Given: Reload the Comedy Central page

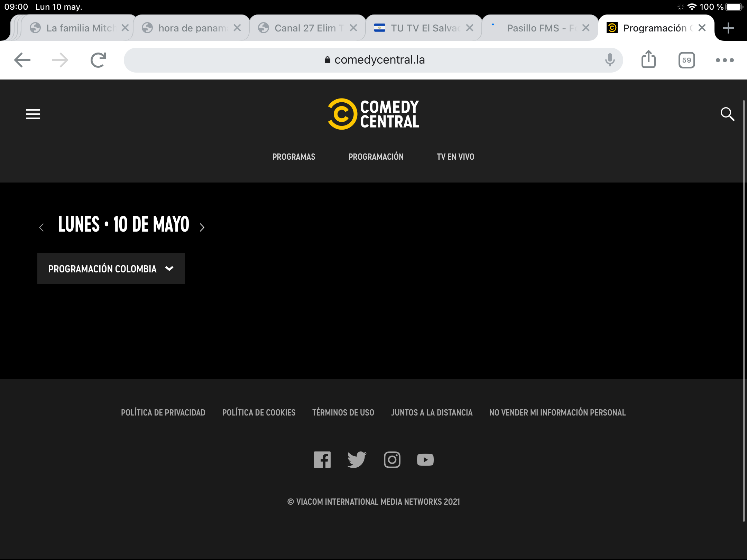Looking at the screenshot, I should point(98,60).
